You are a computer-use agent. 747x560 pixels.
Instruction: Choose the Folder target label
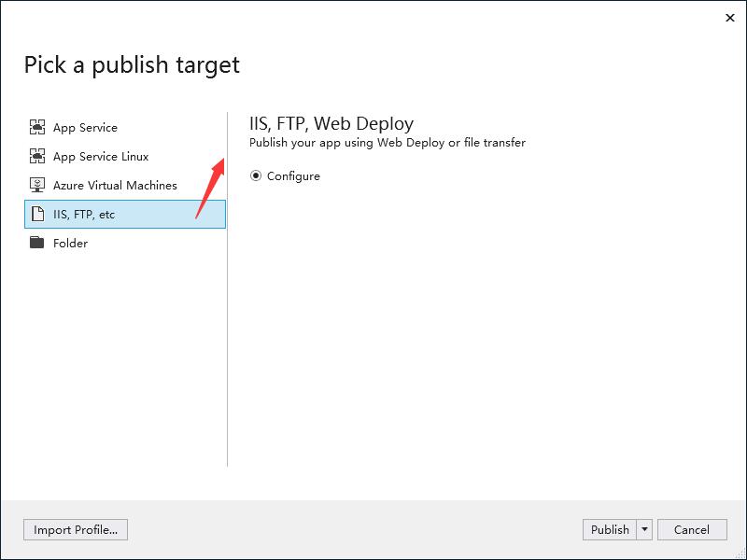coord(70,244)
